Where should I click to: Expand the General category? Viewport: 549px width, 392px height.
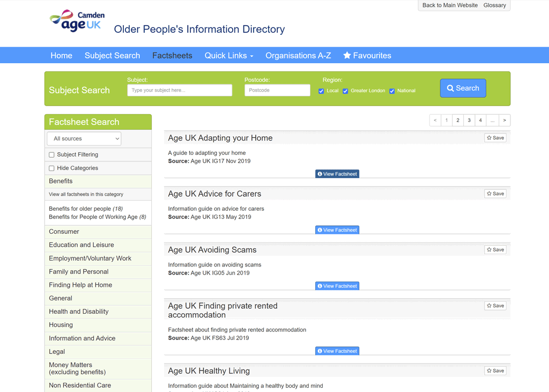click(98, 298)
